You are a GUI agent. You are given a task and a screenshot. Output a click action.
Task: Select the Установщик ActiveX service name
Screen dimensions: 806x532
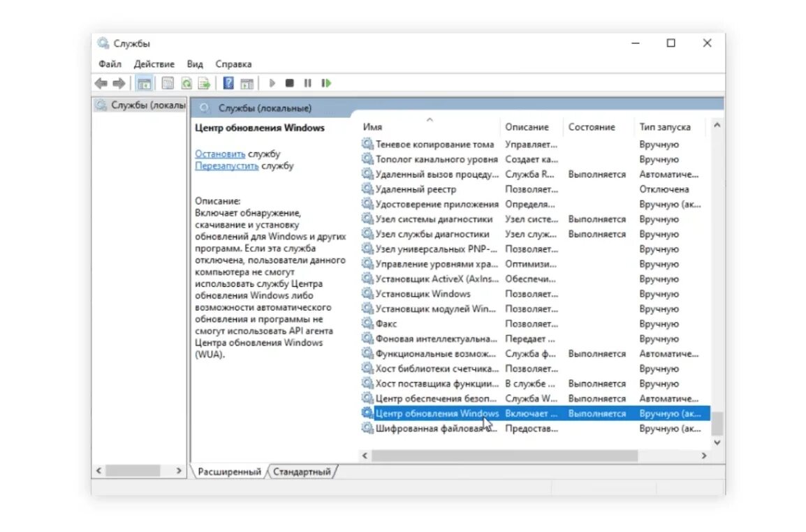click(437, 279)
